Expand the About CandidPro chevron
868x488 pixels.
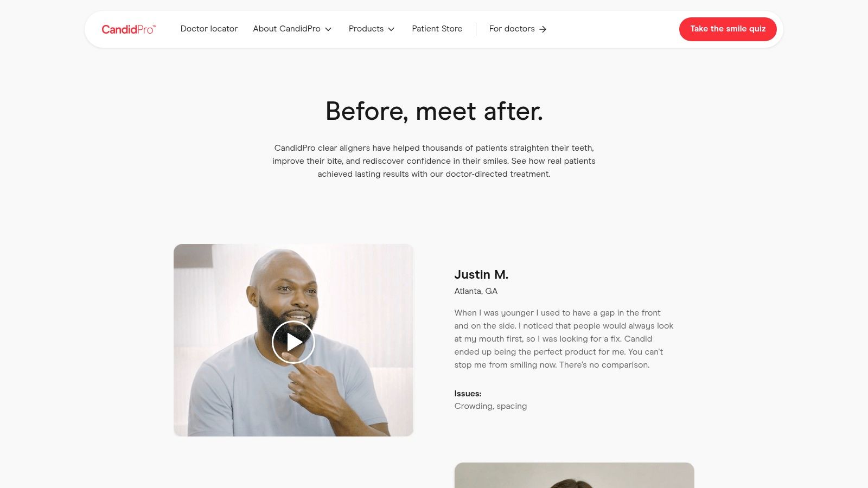(328, 29)
